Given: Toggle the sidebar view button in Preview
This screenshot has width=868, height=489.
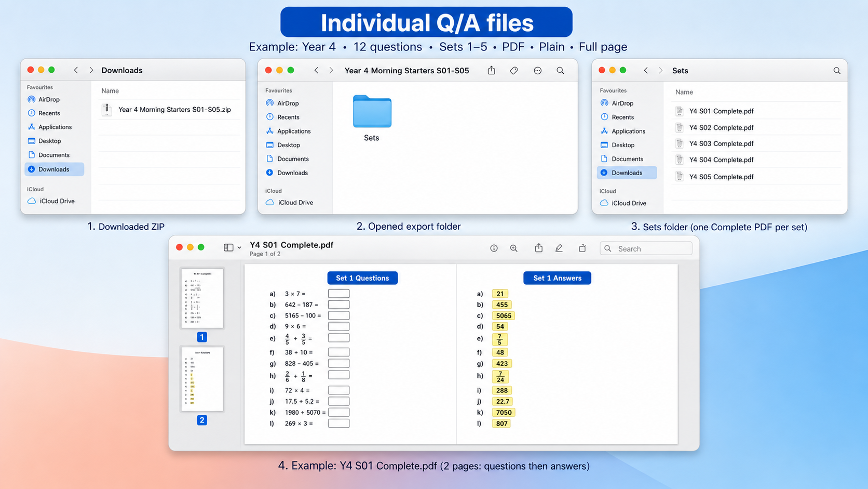Looking at the screenshot, I should point(228,248).
